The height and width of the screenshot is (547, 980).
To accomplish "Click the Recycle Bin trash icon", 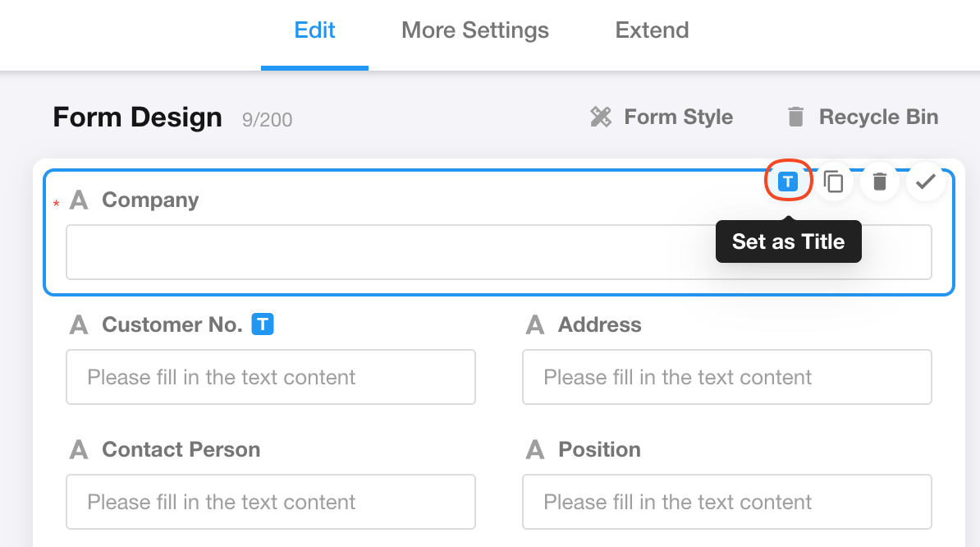I will click(x=795, y=117).
